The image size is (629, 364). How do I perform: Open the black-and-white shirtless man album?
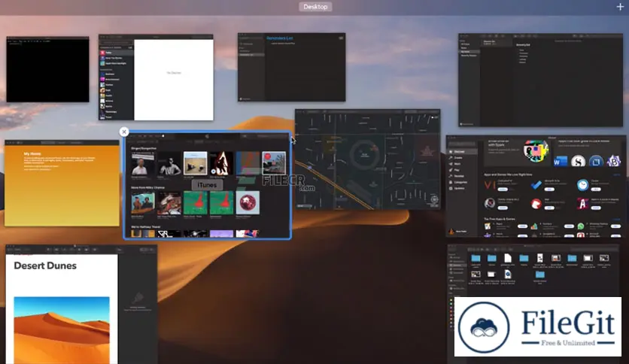tap(169, 163)
